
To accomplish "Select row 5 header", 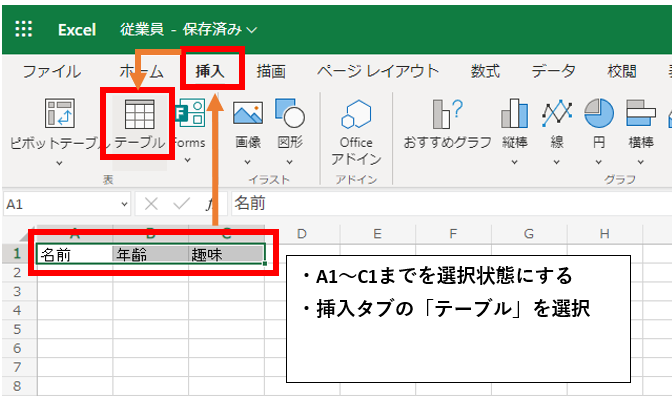I will (18, 329).
